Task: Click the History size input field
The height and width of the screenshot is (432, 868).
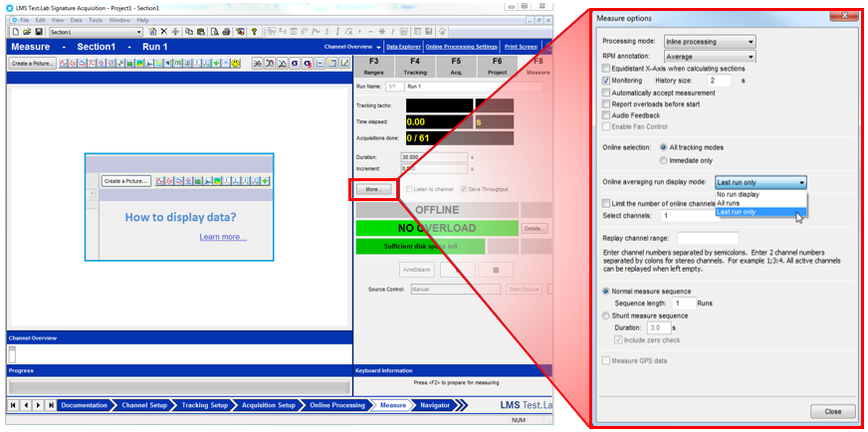Action: (x=718, y=81)
